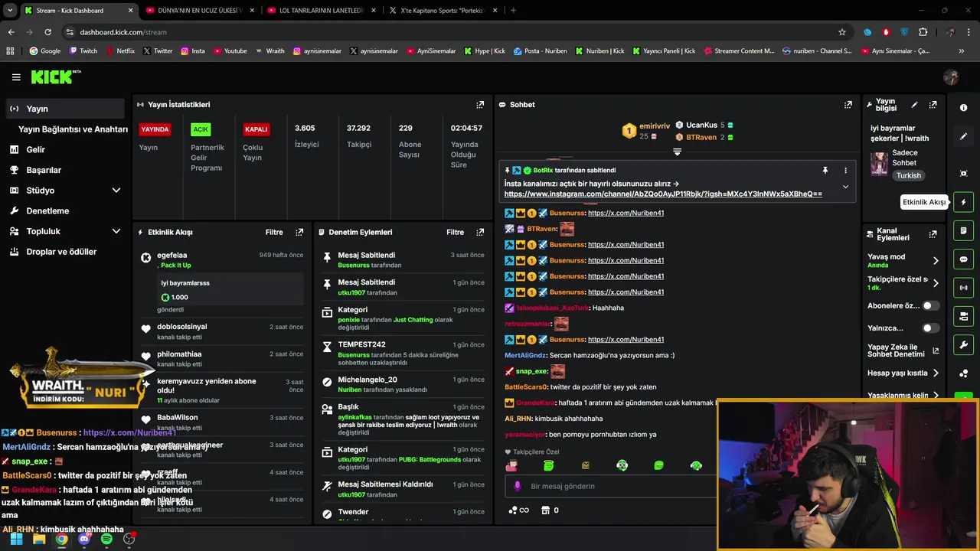Pop out the Yayın İstatistikleri panel
Image resolution: width=980 pixels, height=551 pixels.
(x=480, y=105)
